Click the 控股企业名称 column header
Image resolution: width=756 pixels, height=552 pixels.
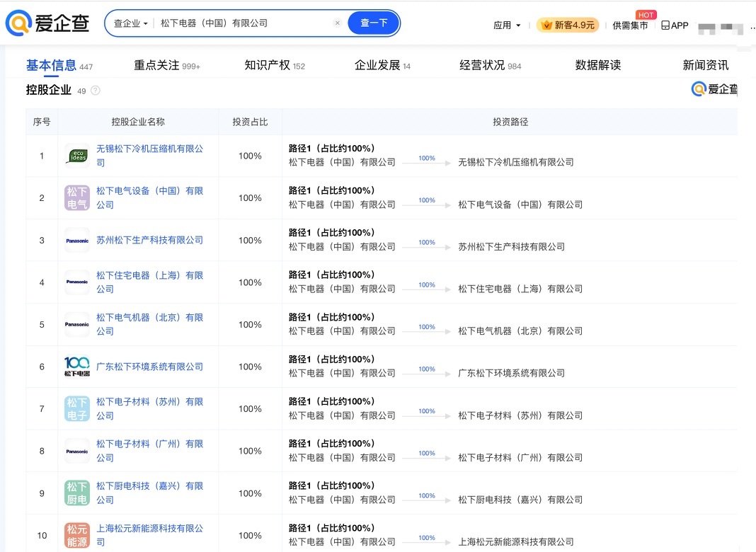coord(138,122)
